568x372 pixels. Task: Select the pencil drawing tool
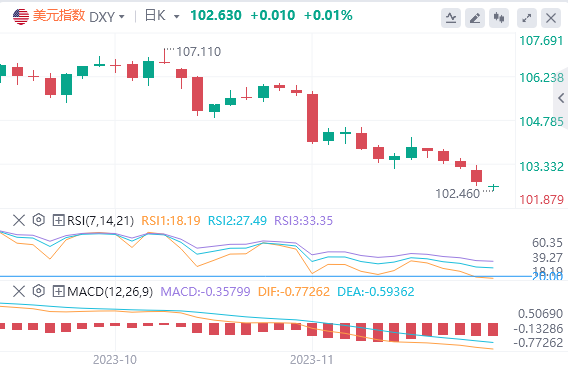[x=475, y=18]
